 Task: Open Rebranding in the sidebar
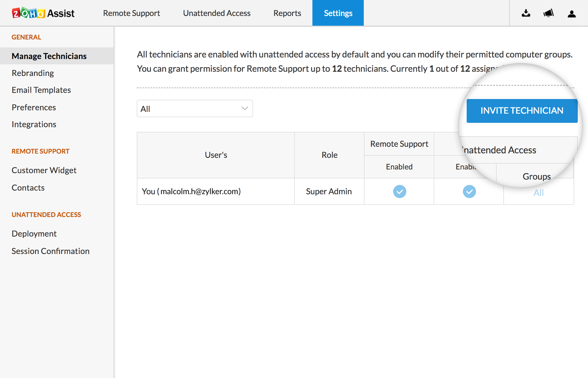[x=33, y=73]
